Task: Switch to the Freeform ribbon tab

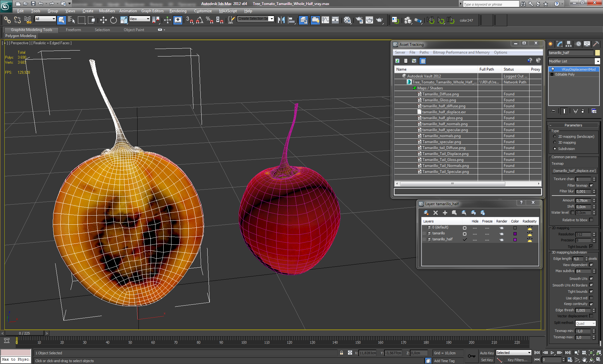Action: [x=73, y=30]
